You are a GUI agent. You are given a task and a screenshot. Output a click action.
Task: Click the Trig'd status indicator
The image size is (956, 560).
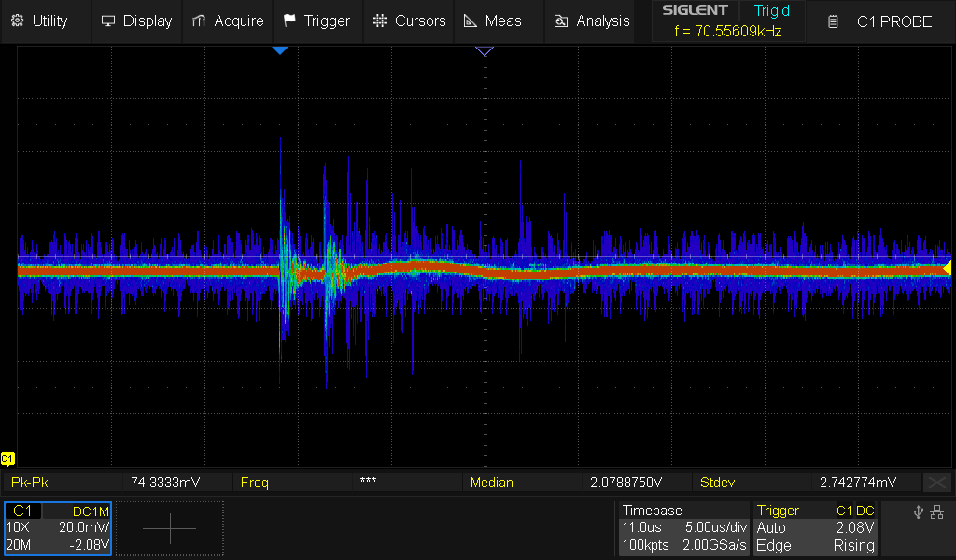click(771, 11)
